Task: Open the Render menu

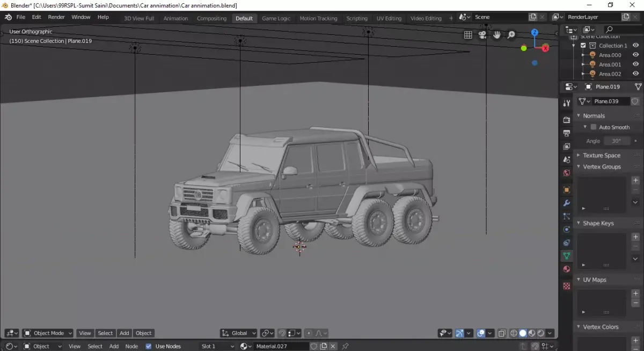Action: (56, 17)
